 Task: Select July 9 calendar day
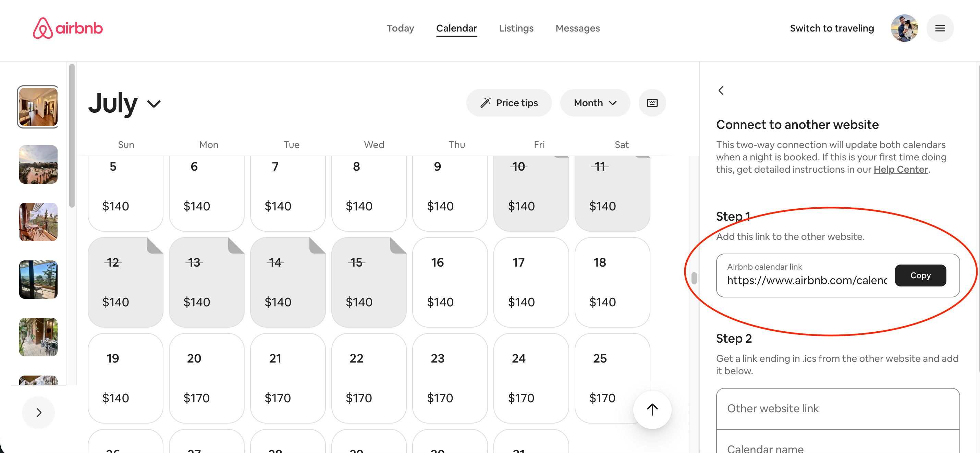coord(450,193)
